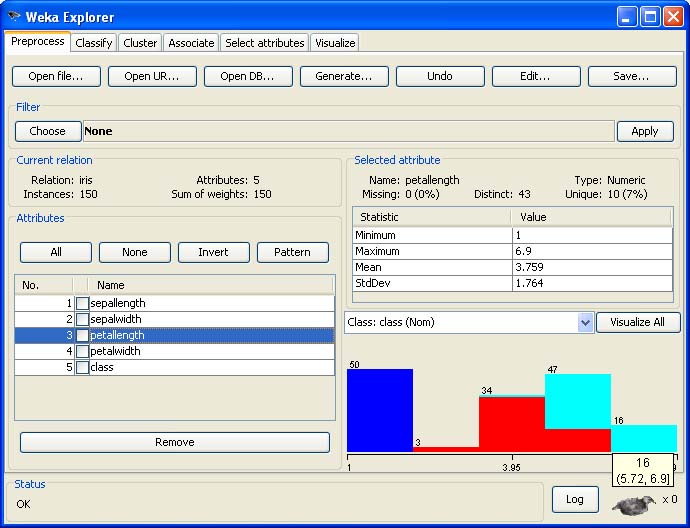The width and height of the screenshot is (690, 528).
Task: Click the Minimum statistic row
Action: point(513,235)
